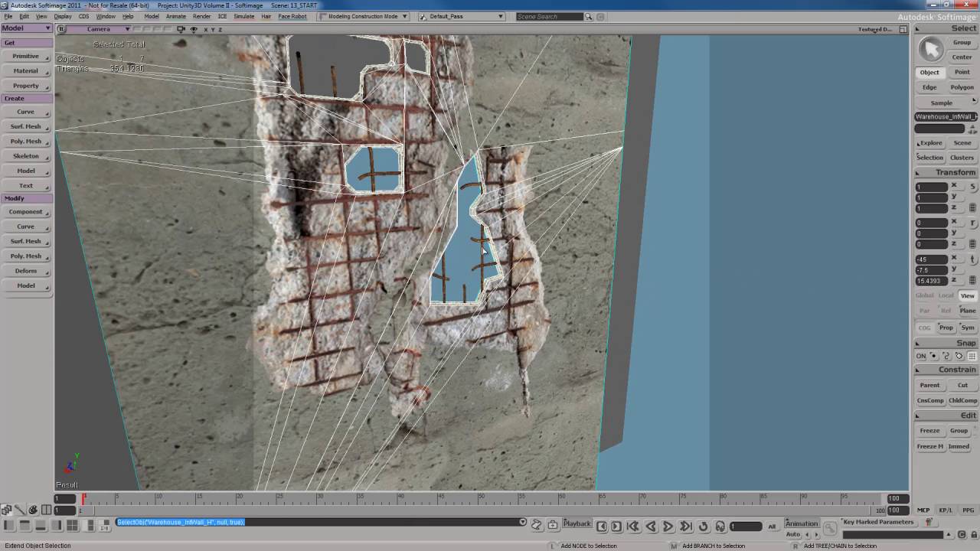
Task: Open the Deform menu
Action: coord(26,270)
